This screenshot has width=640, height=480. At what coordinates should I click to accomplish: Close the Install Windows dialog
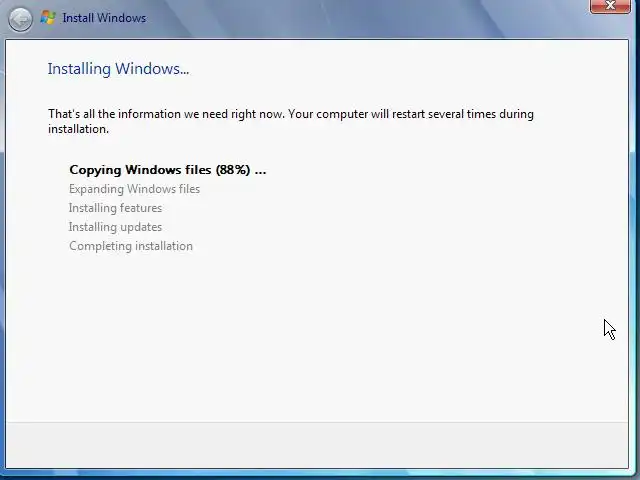610,6
